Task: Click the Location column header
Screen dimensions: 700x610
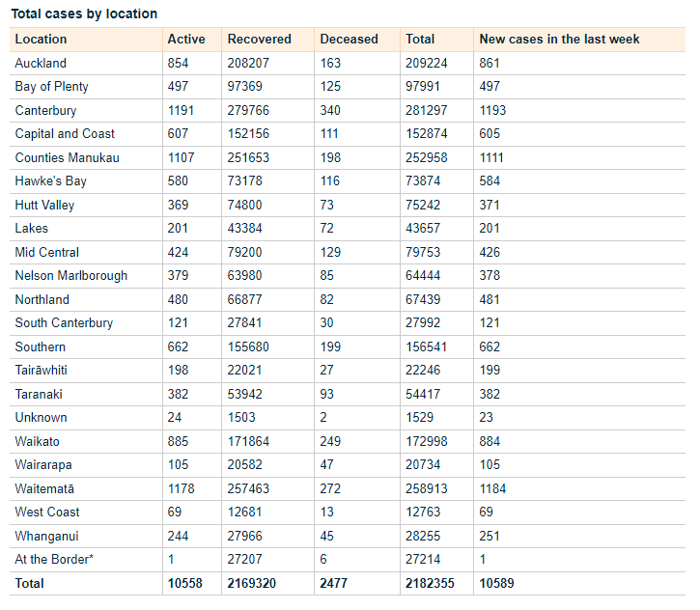Action: point(42,40)
